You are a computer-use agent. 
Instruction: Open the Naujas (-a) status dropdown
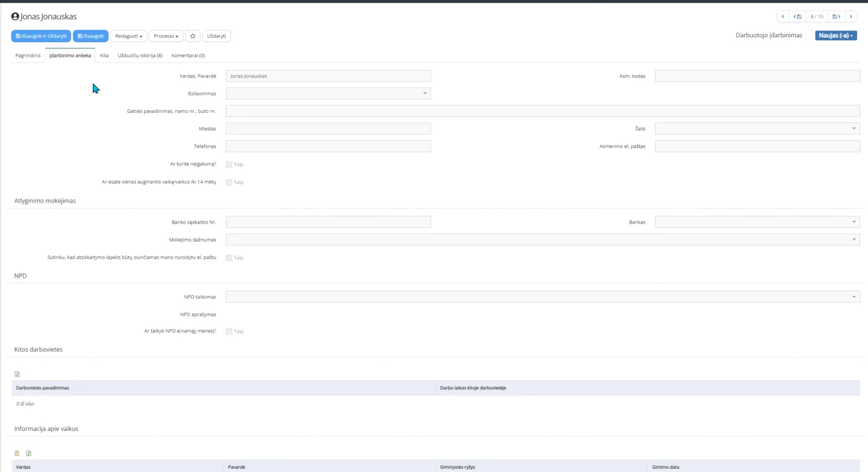pos(835,36)
